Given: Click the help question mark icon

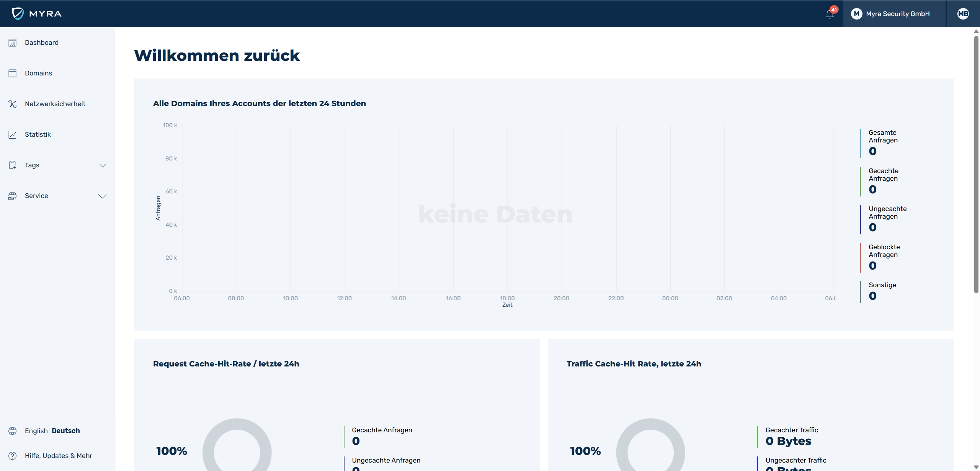Looking at the screenshot, I should (x=13, y=456).
